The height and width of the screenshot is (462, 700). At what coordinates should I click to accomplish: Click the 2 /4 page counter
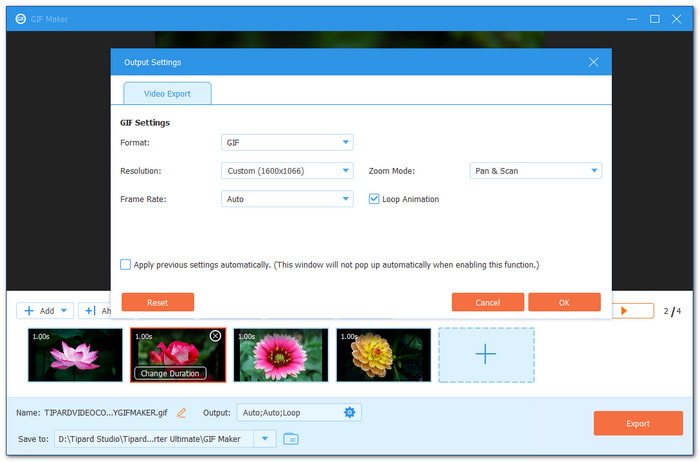672,311
